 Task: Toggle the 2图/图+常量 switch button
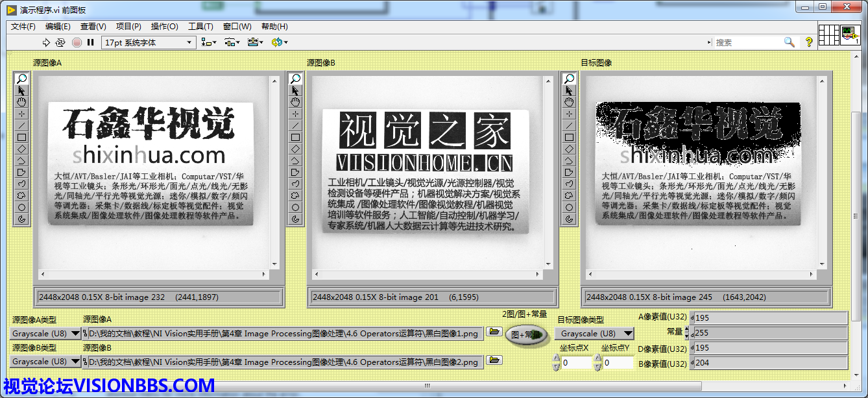coord(524,335)
